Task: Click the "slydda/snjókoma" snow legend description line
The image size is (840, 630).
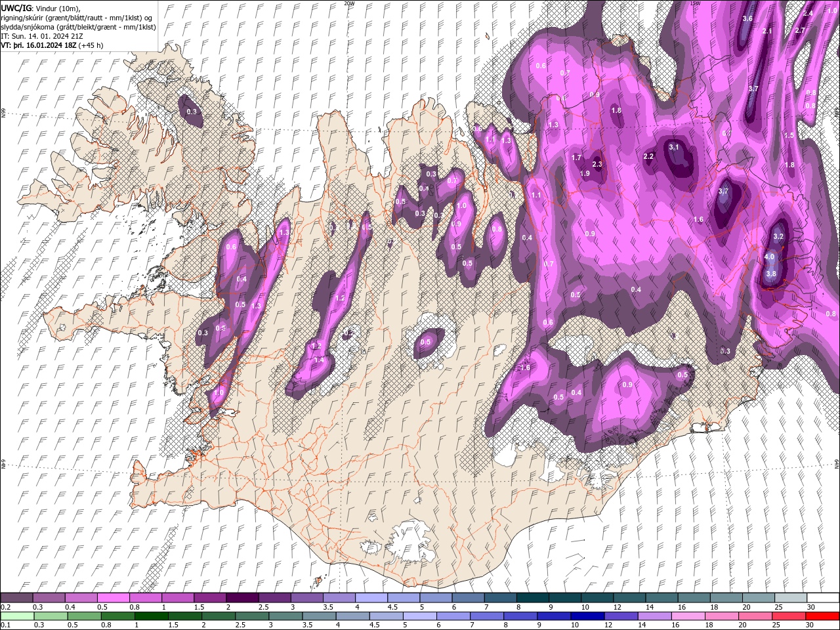Action: [x=78, y=27]
